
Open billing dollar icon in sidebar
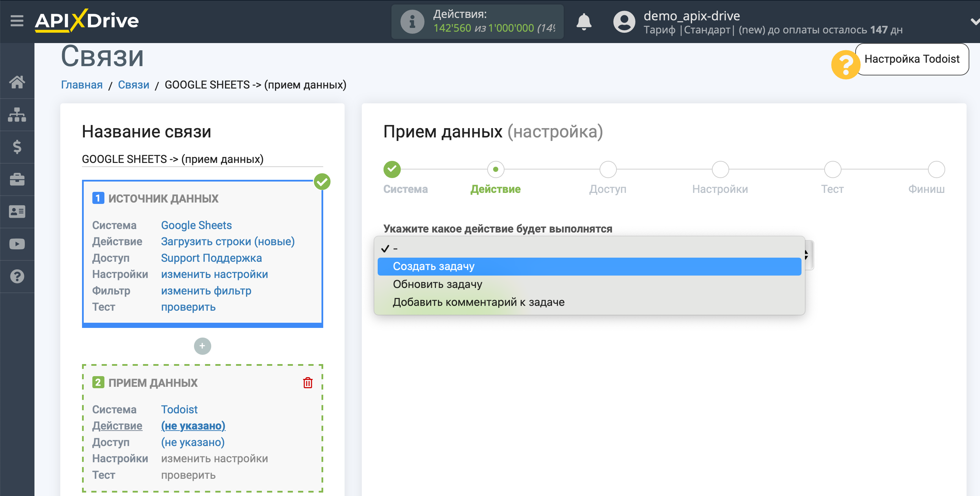click(x=17, y=147)
